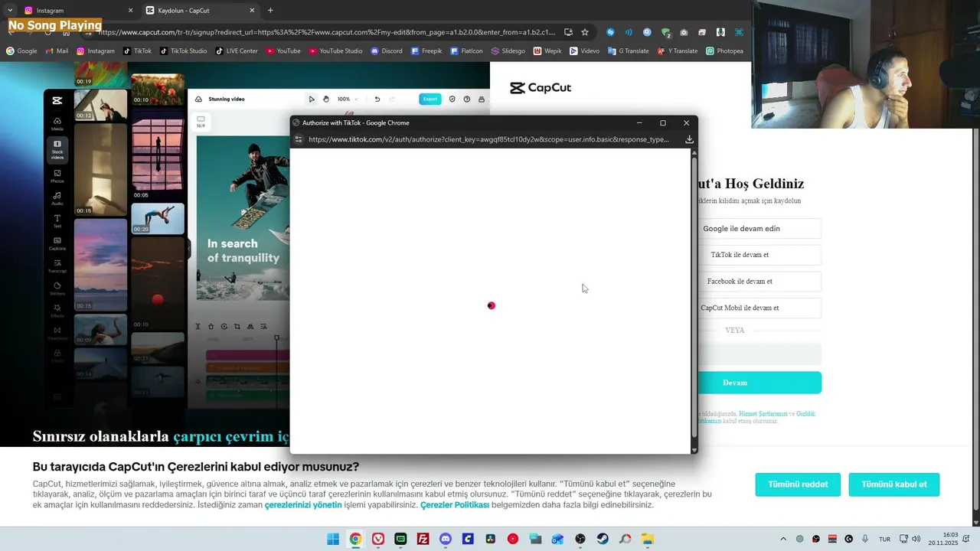Image resolution: width=980 pixels, height=551 pixels.
Task: Click the camera extension icon in toolbar
Action: click(684, 32)
